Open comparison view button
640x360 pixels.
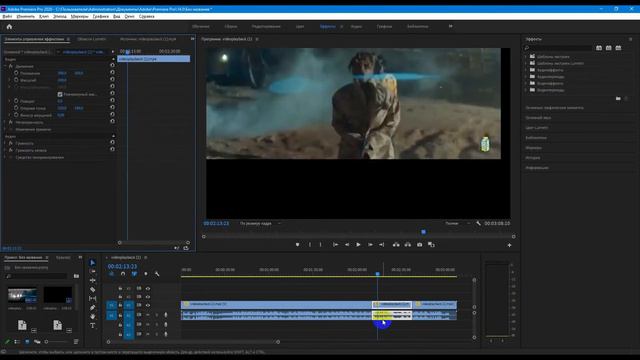[x=431, y=244]
